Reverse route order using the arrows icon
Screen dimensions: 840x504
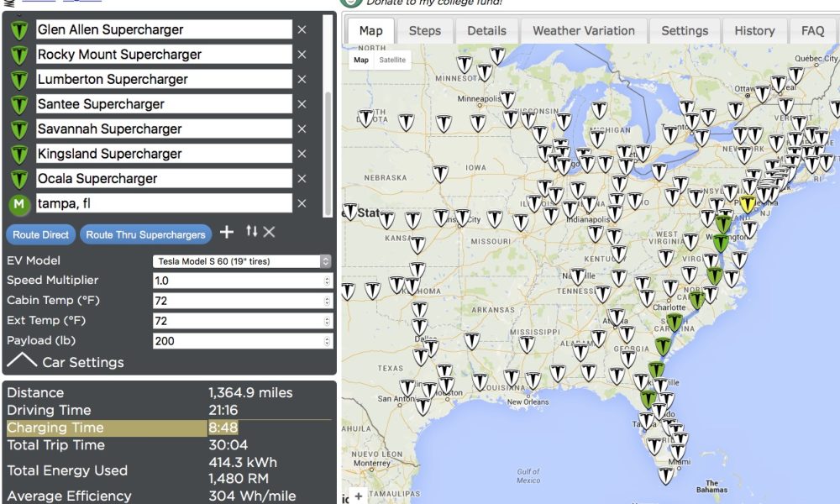pos(251,232)
